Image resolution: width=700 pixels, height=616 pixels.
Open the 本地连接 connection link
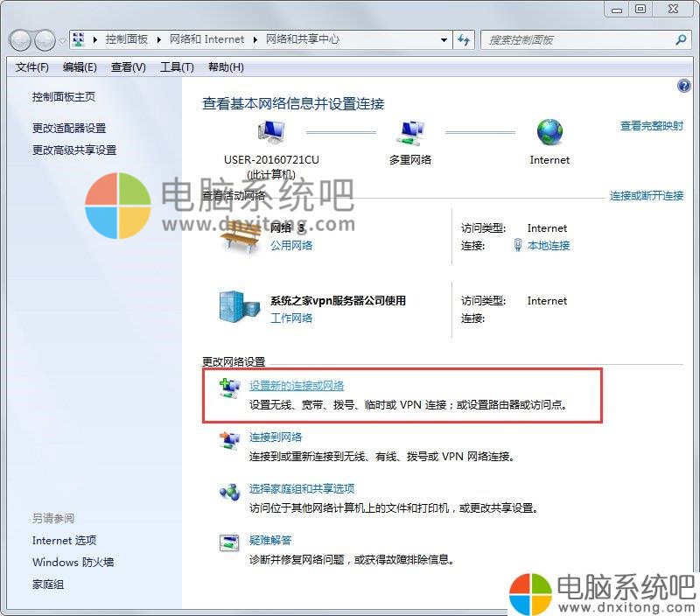click(549, 246)
